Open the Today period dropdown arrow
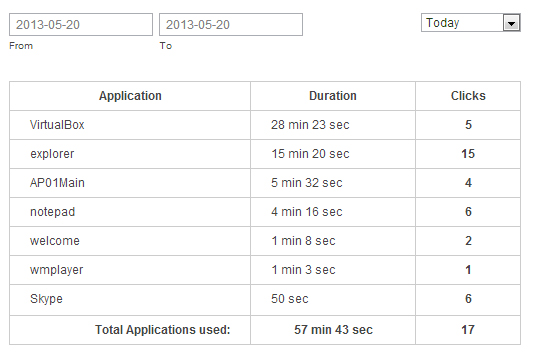Image resolution: width=541 pixels, height=363 pixels. pos(511,23)
